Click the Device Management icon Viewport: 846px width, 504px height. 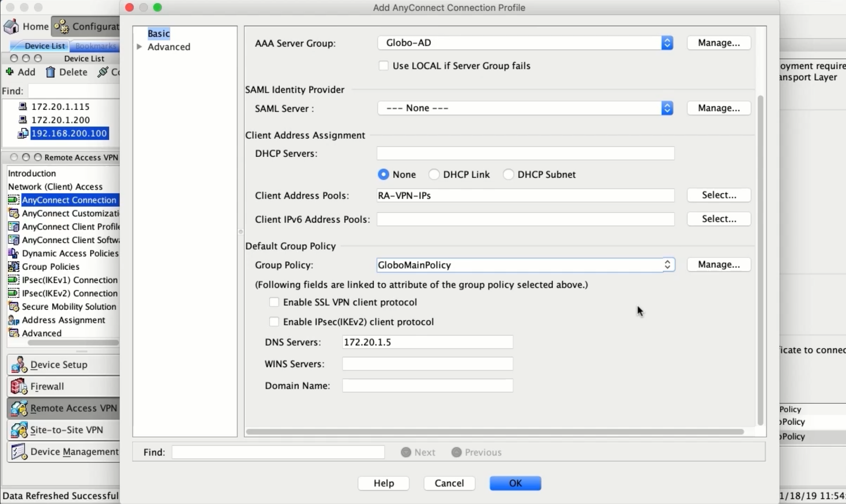[x=19, y=452]
